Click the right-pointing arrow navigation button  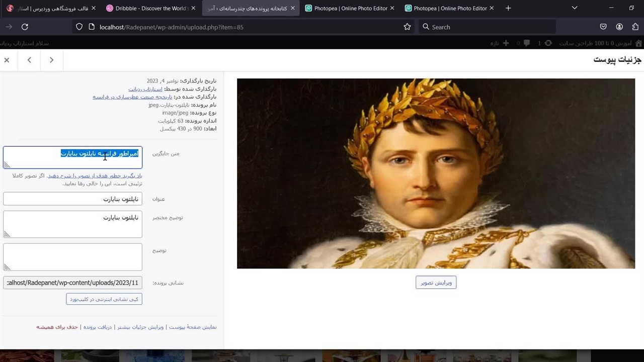51,60
